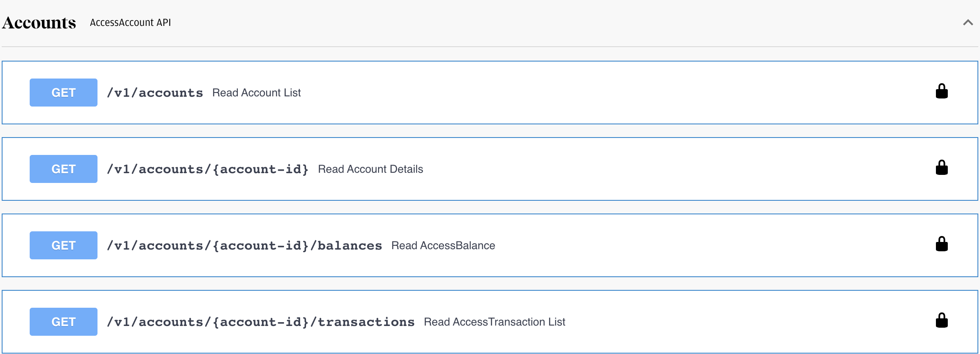
Task: Click the Read Account List summary
Action: tap(256, 93)
